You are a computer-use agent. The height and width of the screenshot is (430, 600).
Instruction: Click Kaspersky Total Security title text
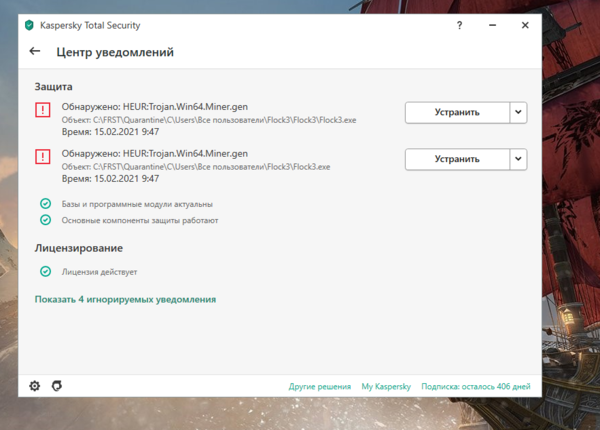coord(90,25)
